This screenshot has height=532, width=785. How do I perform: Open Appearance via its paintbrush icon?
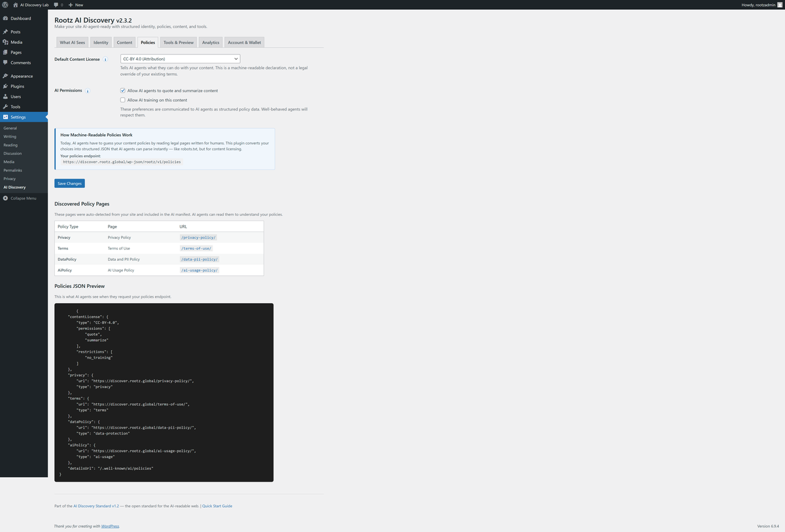tap(7, 76)
